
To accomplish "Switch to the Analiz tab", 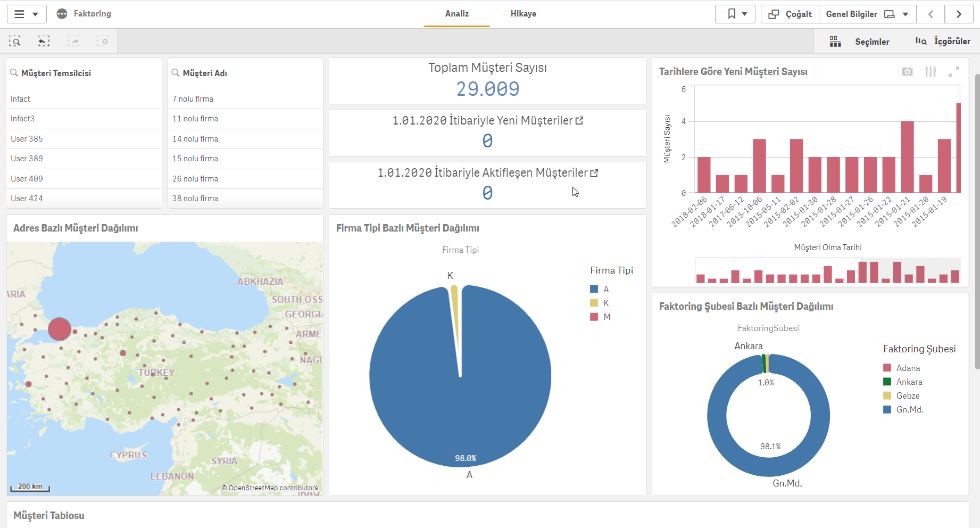I will (456, 14).
